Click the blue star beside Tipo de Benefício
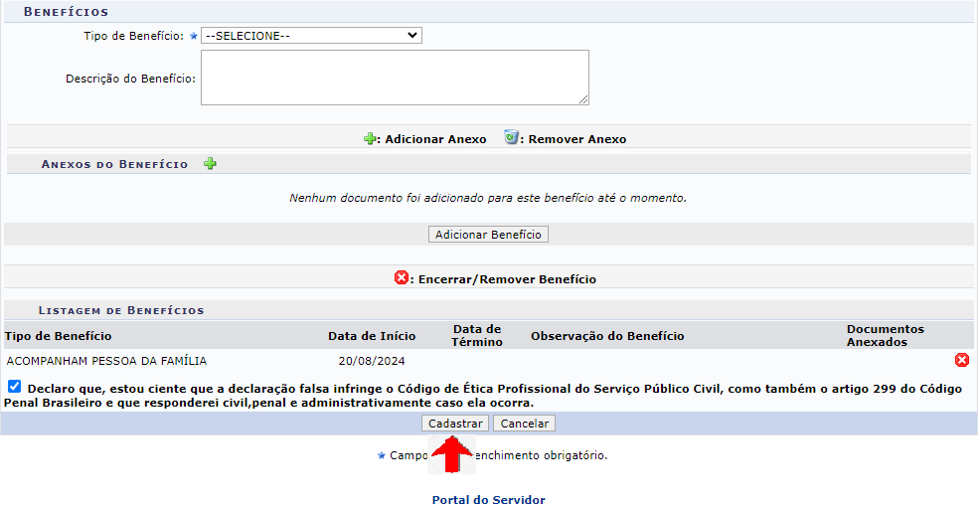 pyautogui.click(x=194, y=36)
